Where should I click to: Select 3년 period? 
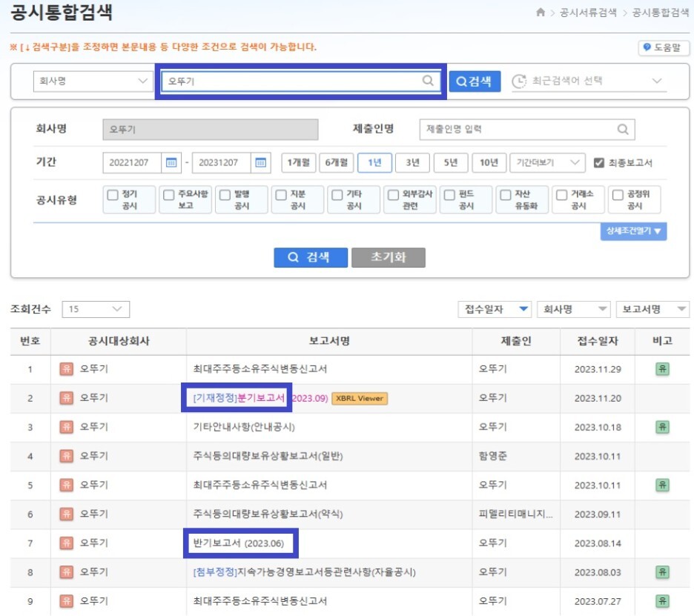click(x=412, y=163)
